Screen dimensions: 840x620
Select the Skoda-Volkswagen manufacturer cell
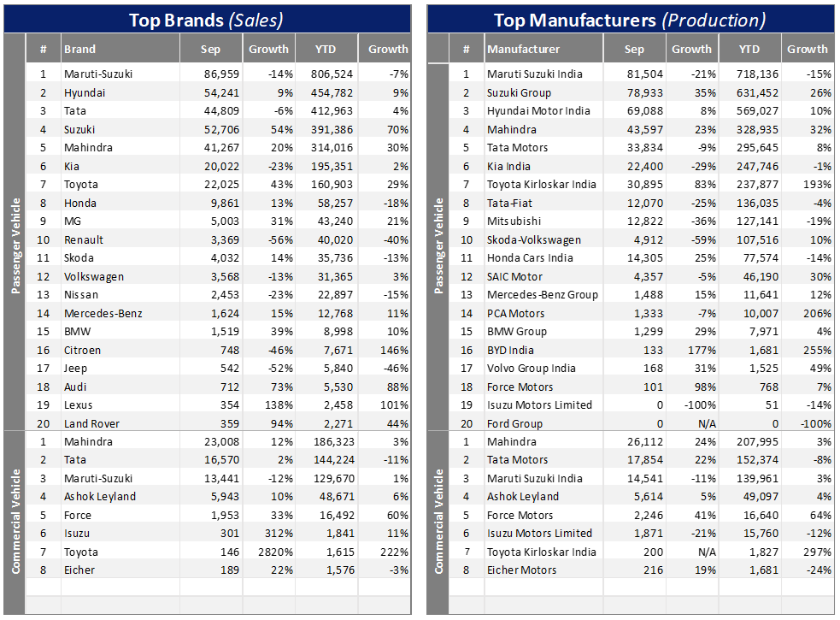point(534,240)
